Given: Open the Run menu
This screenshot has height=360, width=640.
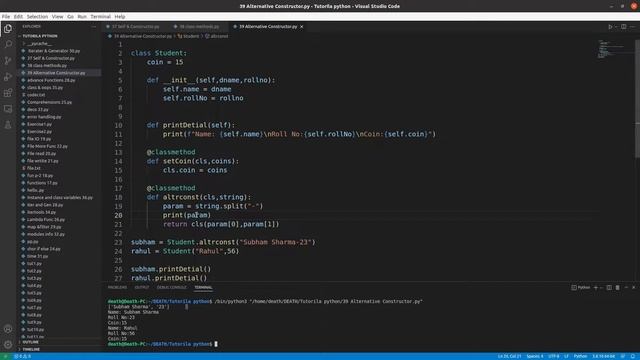Looking at the screenshot, I should [82, 16].
